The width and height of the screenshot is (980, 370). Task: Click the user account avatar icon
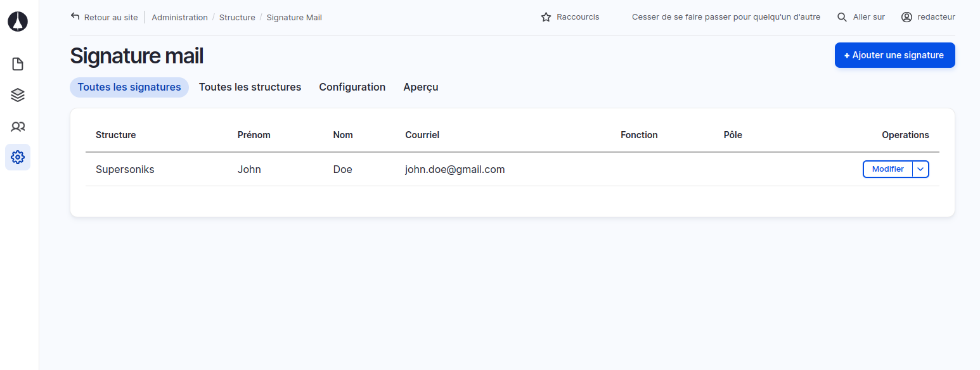tap(906, 17)
